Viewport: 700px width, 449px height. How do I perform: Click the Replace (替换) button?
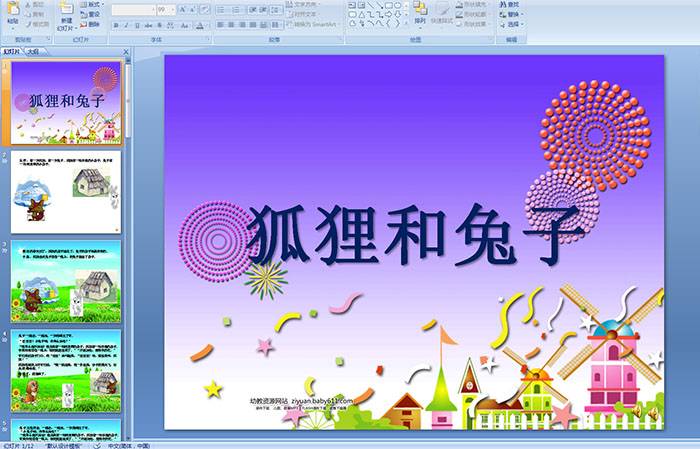(x=513, y=15)
